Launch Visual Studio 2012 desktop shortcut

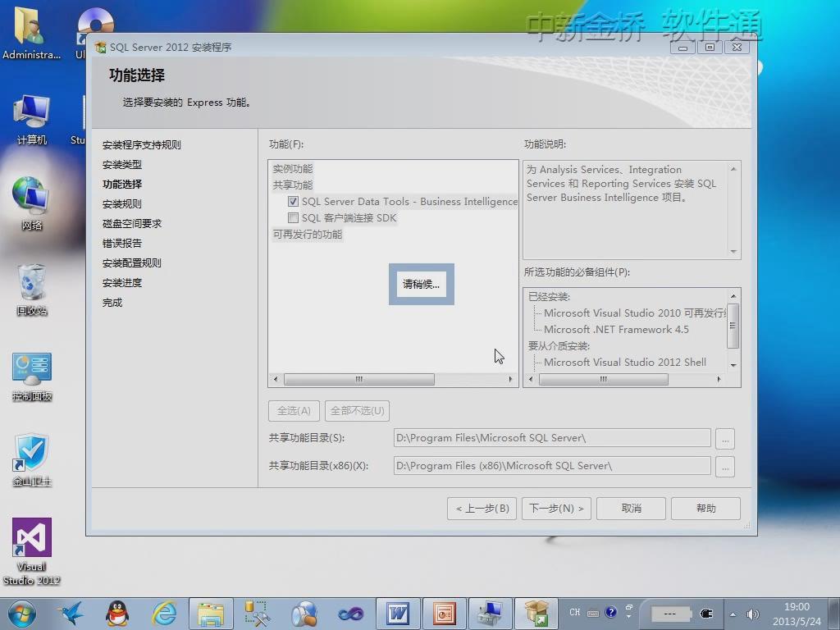point(32,552)
